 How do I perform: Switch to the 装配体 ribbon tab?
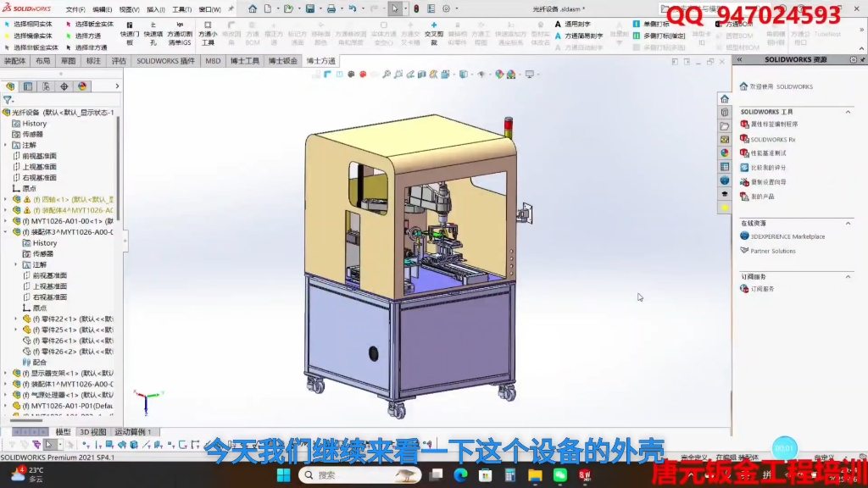(15, 61)
